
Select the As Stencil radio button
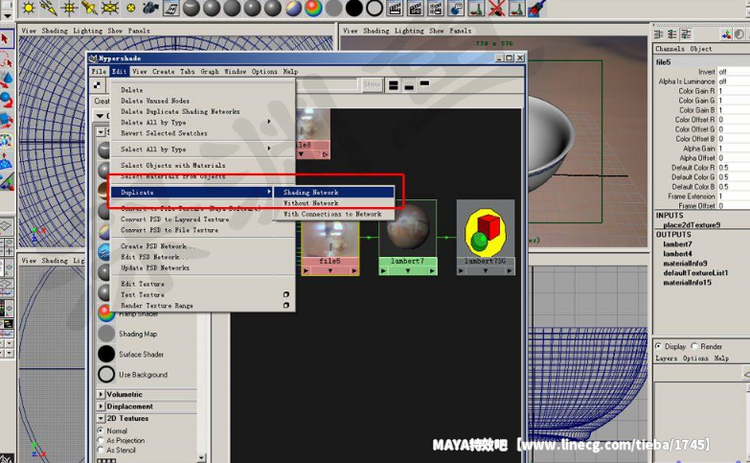click(100, 450)
